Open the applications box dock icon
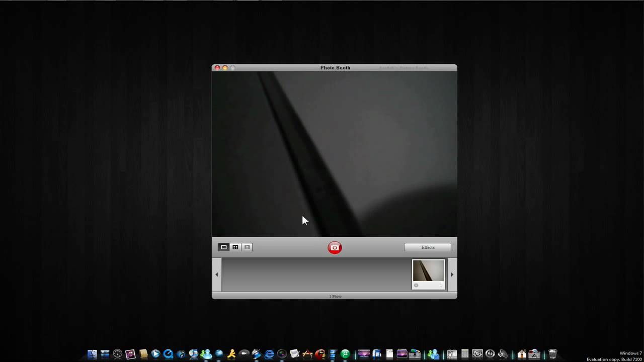Image resolution: width=644 pixels, height=362 pixels. point(534,354)
